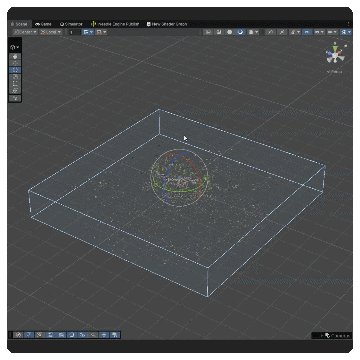Open the Simulator tab
360x360 pixels.
pyautogui.click(x=71, y=24)
